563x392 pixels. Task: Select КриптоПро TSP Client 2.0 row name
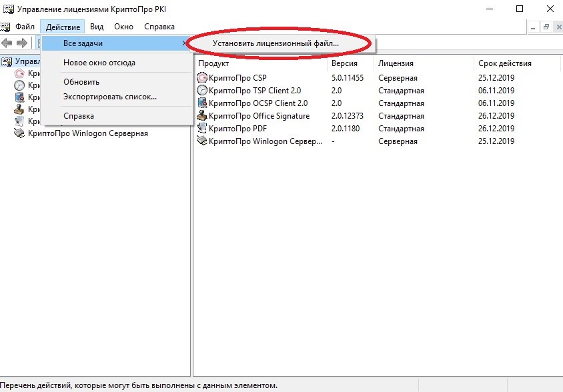click(255, 91)
